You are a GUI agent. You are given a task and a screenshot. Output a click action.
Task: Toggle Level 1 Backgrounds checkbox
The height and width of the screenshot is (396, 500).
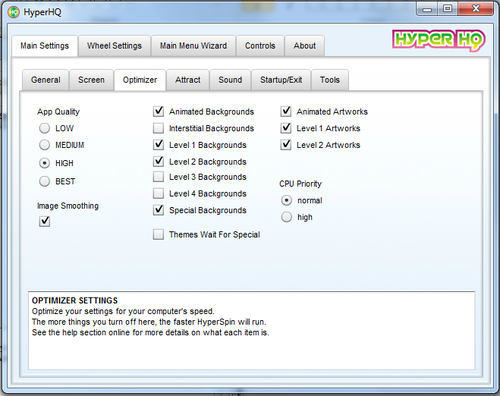158,145
